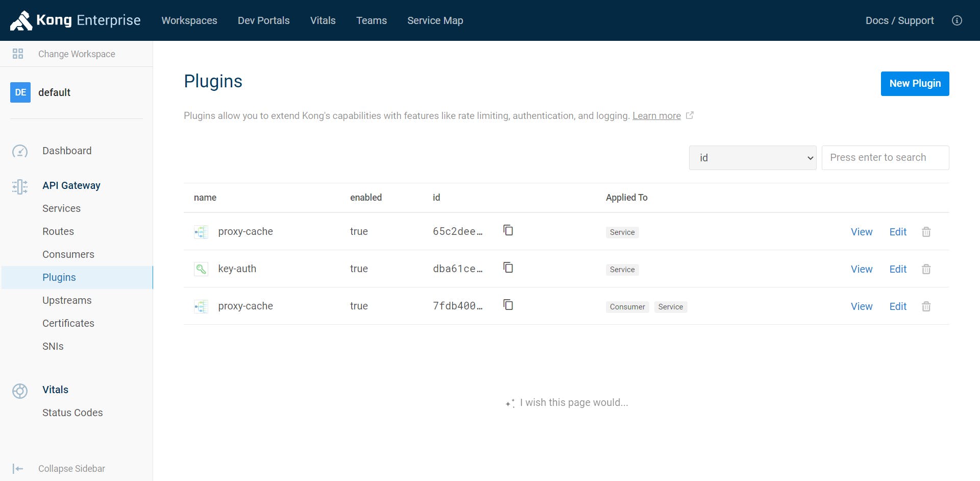
Task: View the proxy-cache plugin 7fdb400
Action: [862, 306]
